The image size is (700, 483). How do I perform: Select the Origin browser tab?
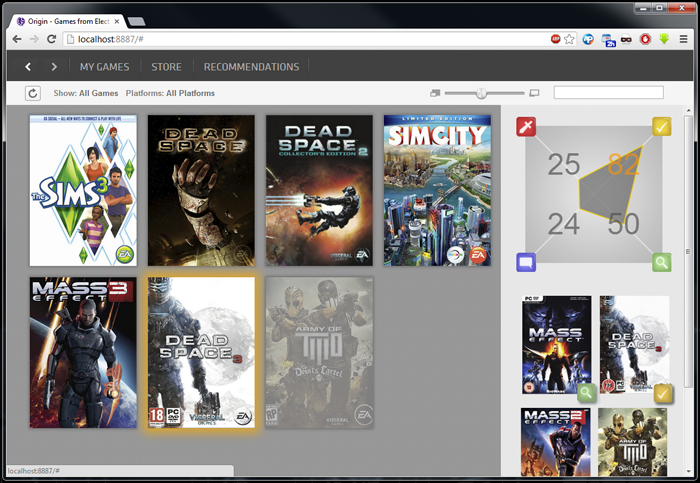(x=67, y=21)
